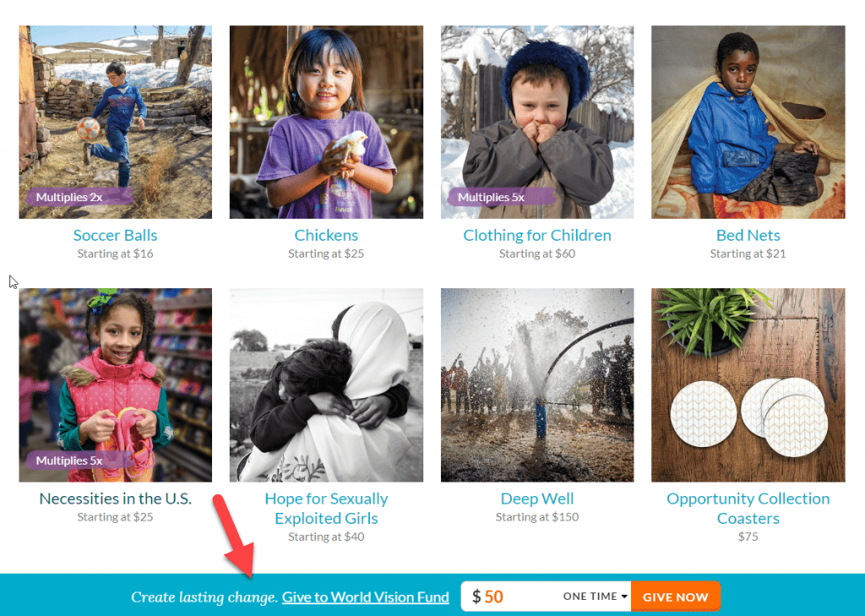
Task: Expand the One Time frequency dropdown
Action: tap(596, 596)
